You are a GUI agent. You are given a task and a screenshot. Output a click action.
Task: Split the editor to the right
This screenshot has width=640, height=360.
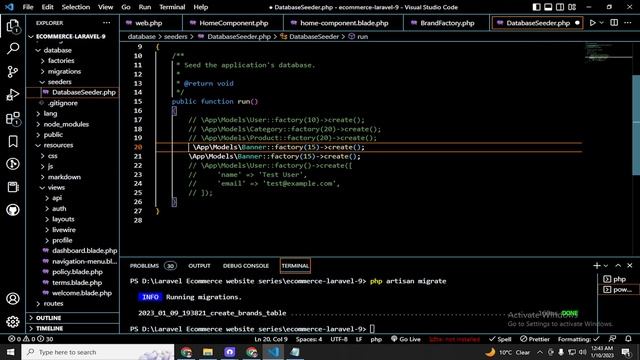[x=614, y=23]
